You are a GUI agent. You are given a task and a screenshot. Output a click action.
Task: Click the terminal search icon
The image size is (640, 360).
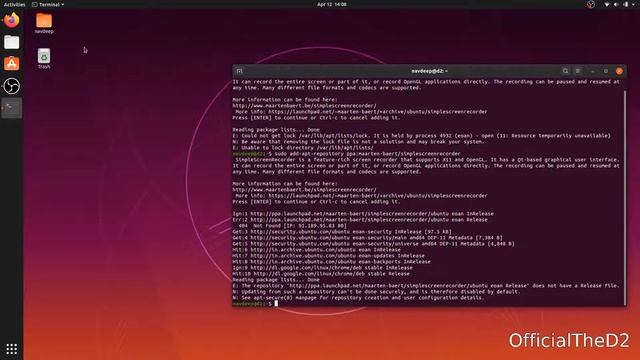pyautogui.click(x=565, y=71)
